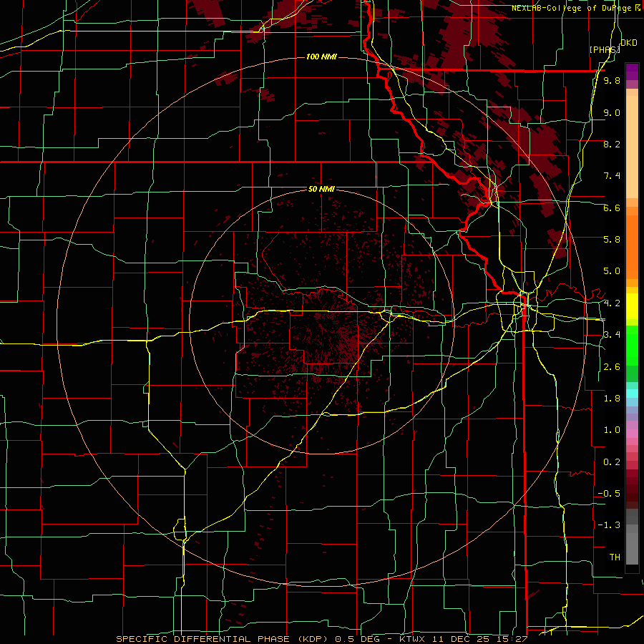Click the 50 NMI range ring label
The image size is (644, 644).
click(321, 190)
